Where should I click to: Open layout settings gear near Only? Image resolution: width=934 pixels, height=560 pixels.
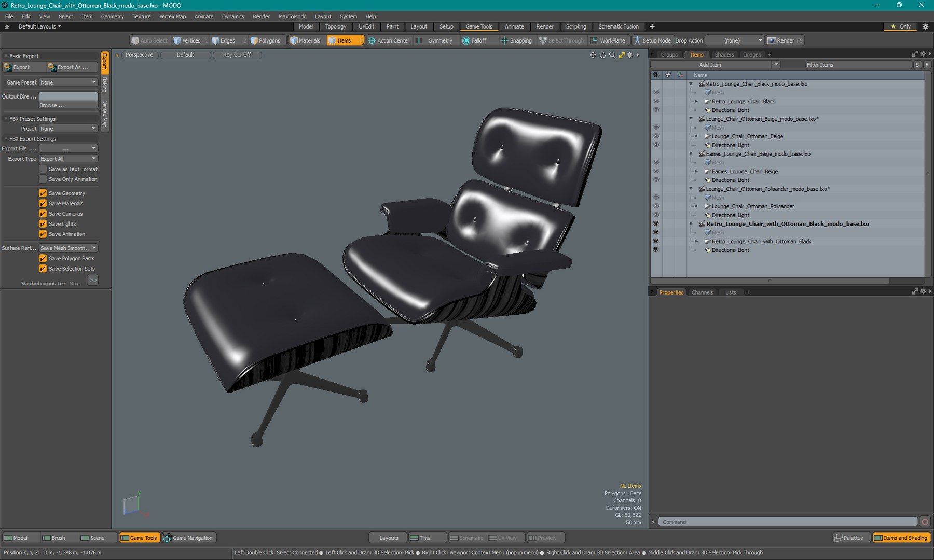pos(925,26)
